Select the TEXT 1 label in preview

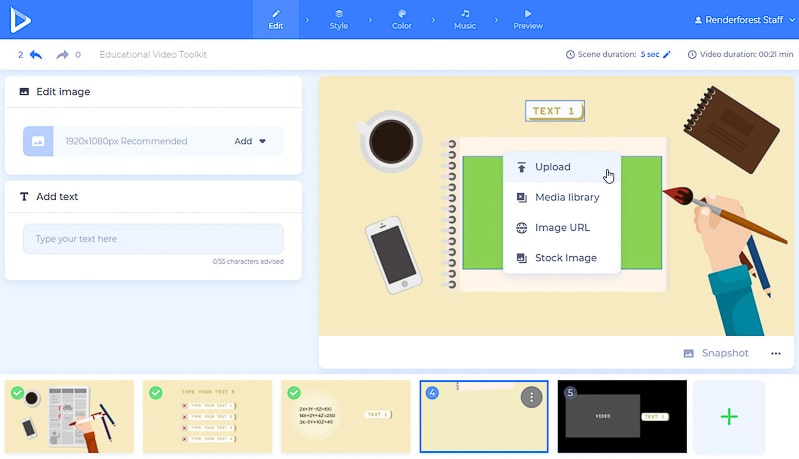[x=555, y=111]
